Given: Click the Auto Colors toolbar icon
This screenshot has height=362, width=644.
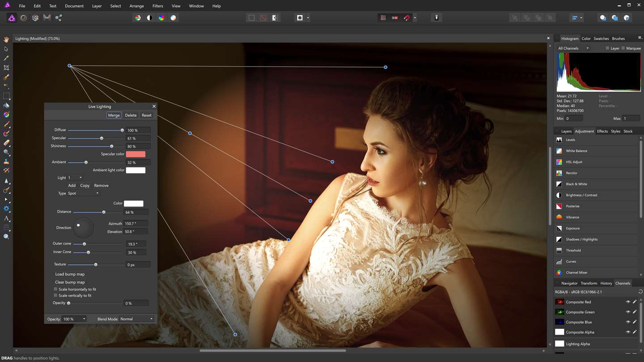Looking at the screenshot, I should point(161,18).
